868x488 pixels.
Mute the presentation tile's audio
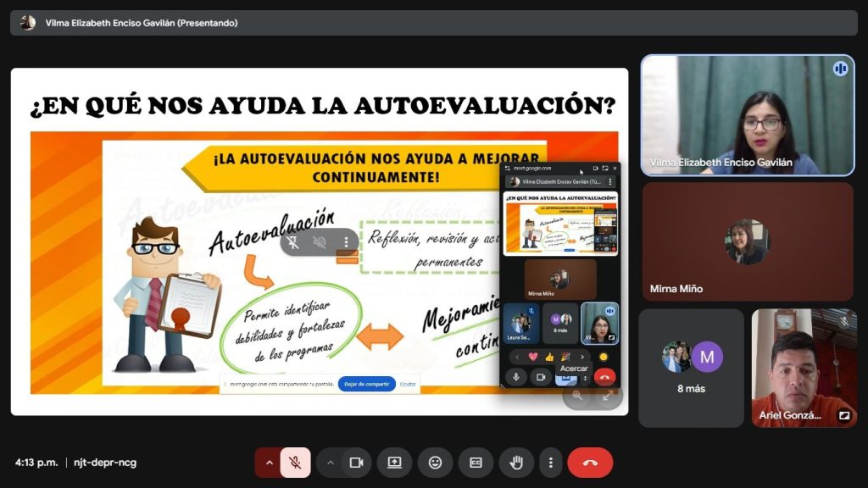(x=320, y=242)
